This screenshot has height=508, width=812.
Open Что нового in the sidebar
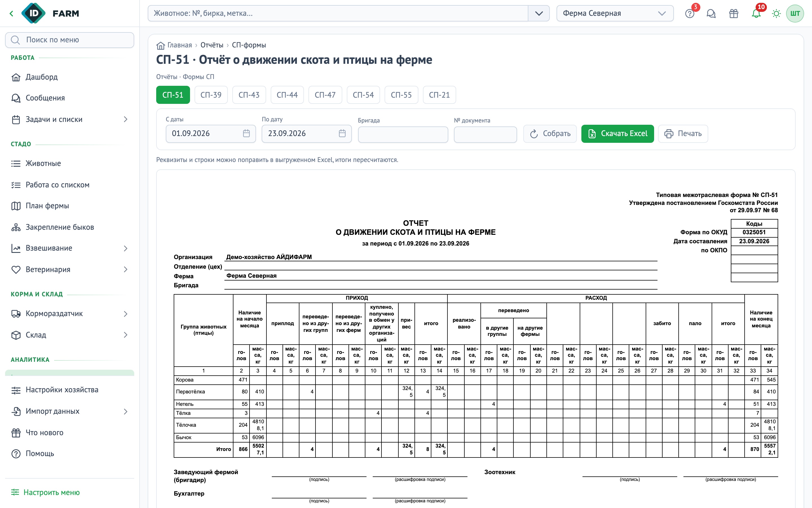69,432
